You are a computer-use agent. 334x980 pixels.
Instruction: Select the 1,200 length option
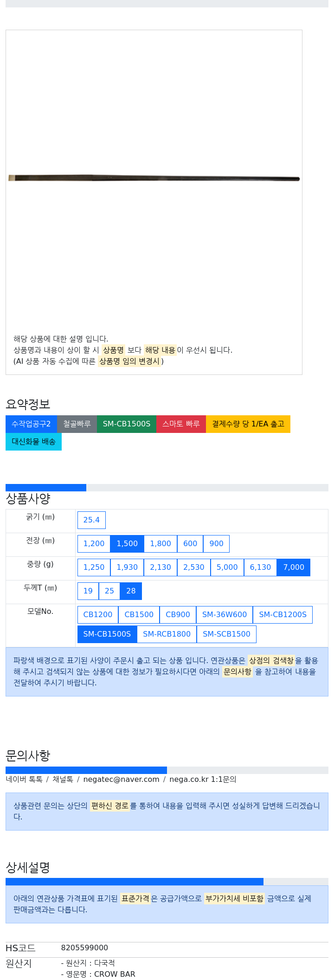pos(94,544)
